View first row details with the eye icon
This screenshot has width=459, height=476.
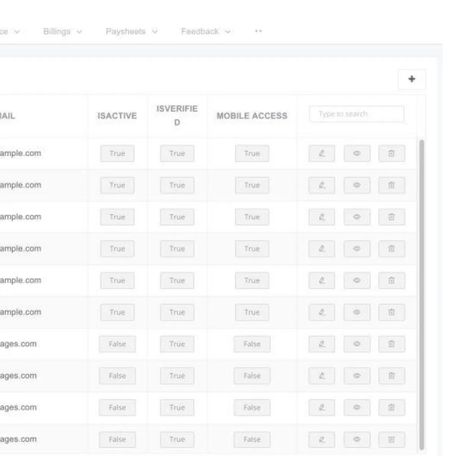point(356,153)
